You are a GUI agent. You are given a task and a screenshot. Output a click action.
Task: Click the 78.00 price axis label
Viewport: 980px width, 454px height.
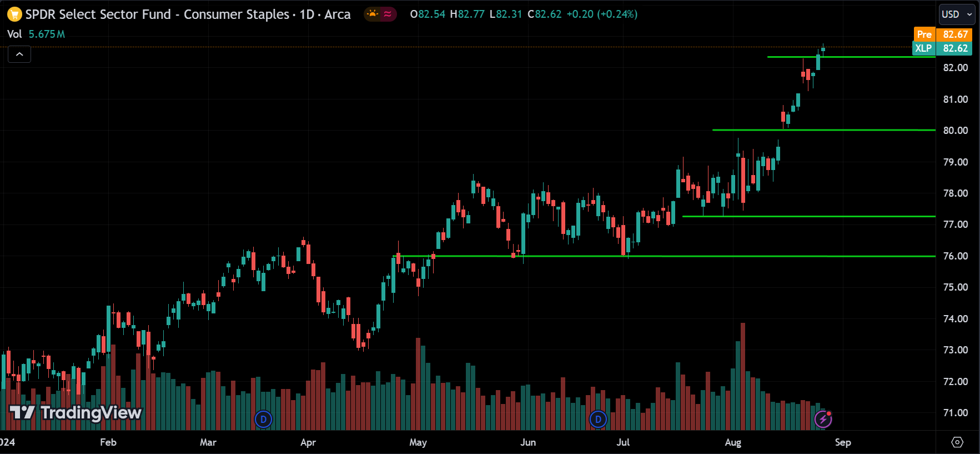[956, 193]
